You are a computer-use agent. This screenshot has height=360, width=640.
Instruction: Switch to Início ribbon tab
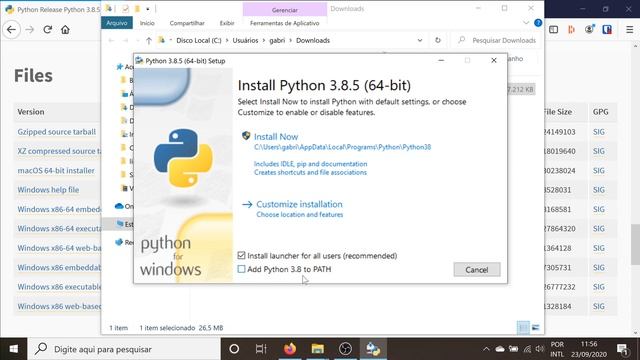click(x=147, y=23)
